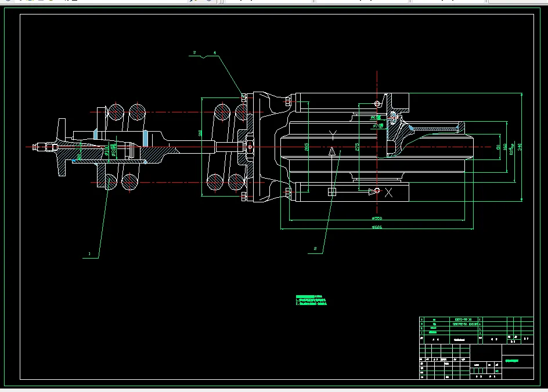Image resolution: width=548 pixels, height=392 pixels.
Task: Click part callout number 2
Action: pyautogui.click(x=315, y=249)
